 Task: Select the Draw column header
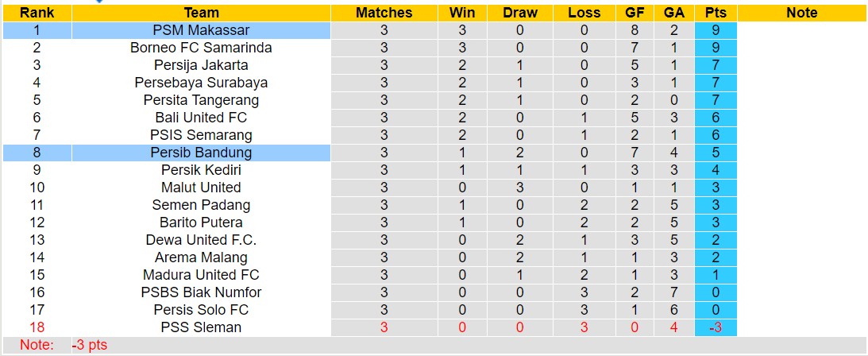click(x=520, y=13)
